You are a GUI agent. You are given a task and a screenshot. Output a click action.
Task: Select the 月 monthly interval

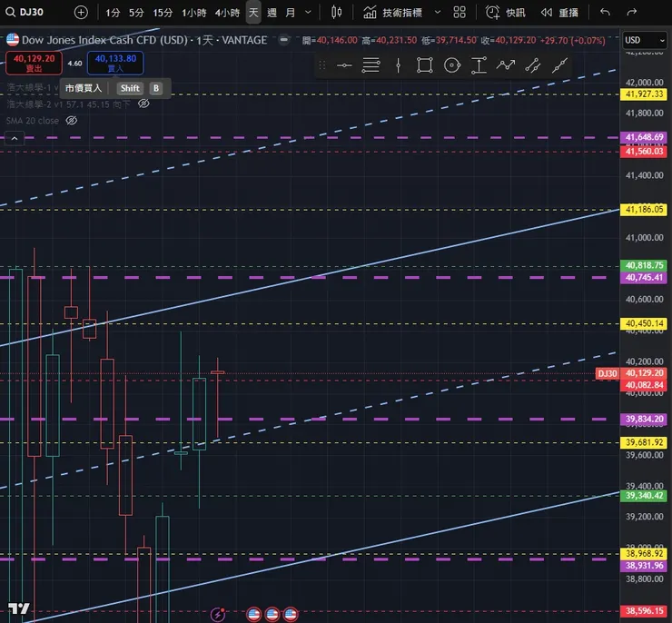click(x=291, y=13)
